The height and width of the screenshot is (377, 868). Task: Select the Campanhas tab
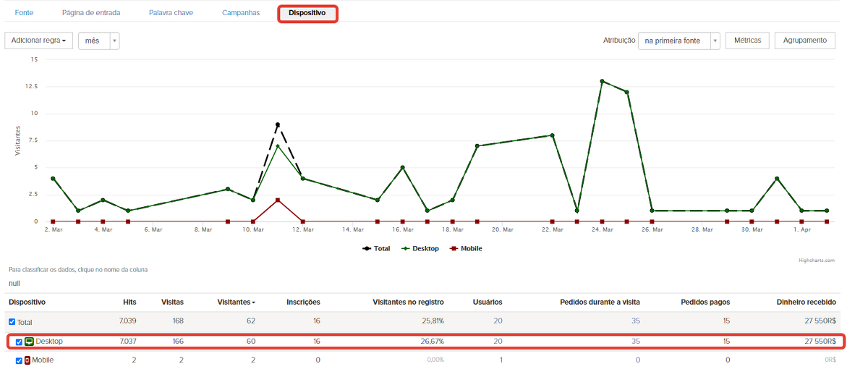239,13
